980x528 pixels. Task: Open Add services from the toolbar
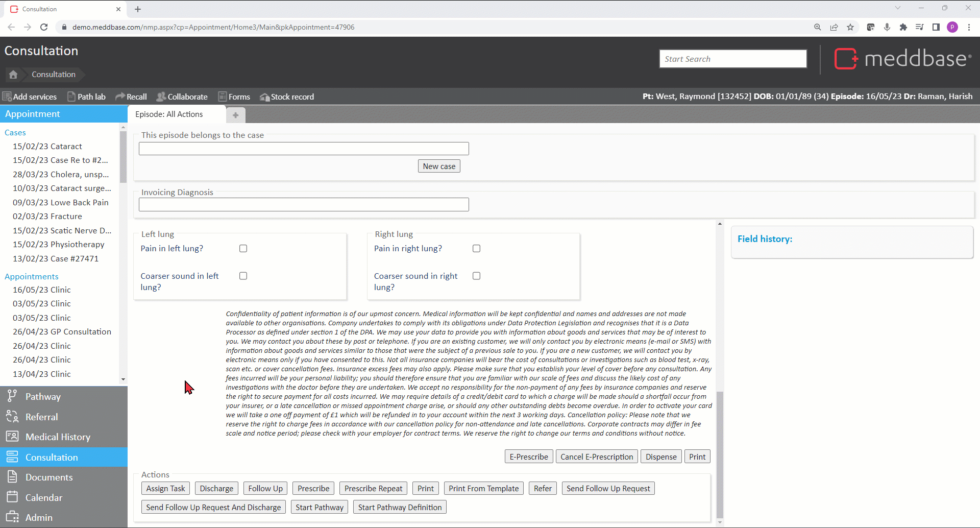[30, 97]
